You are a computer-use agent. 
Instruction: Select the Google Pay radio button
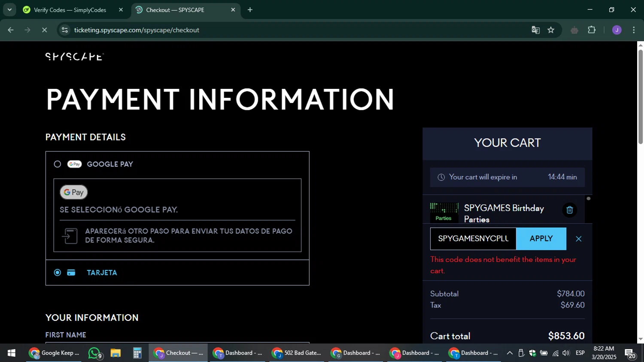[58, 164]
